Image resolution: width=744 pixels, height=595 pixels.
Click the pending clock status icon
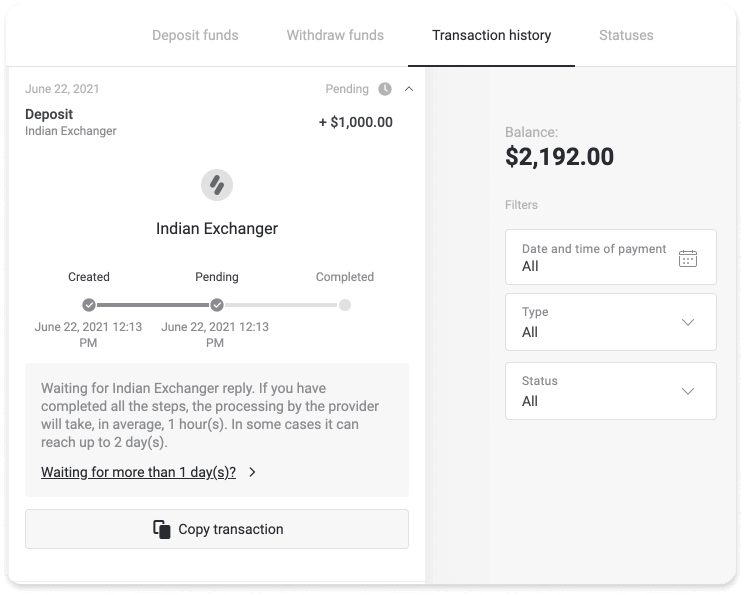385,89
